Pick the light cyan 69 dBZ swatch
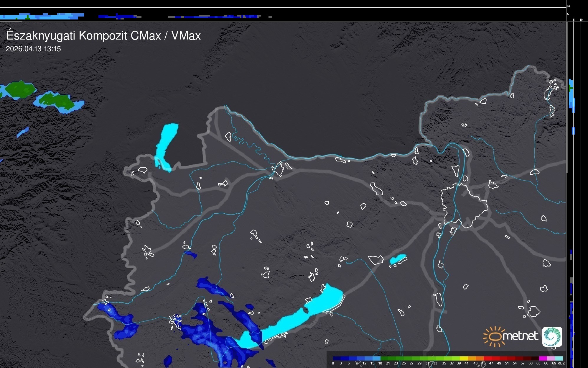 pos(559,359)
